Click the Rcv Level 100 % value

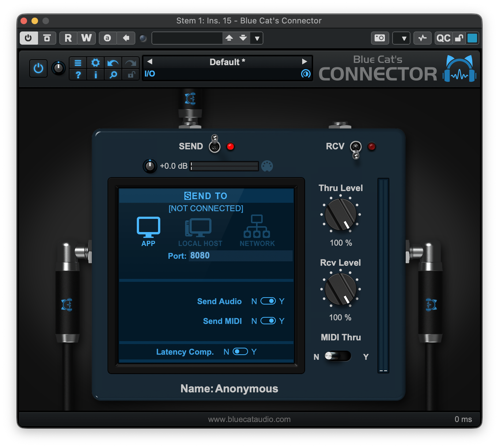point(341,318)
